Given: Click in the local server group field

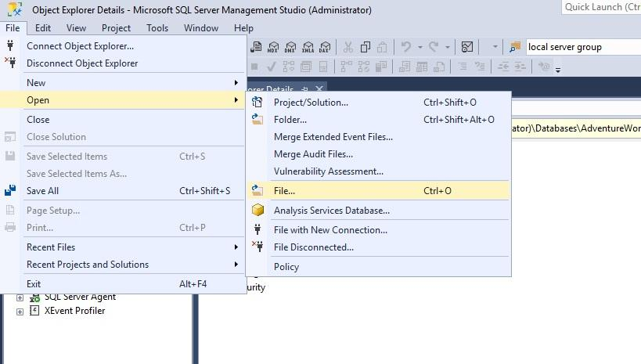Looking at the screenshot, I should (x=582, y=47).
